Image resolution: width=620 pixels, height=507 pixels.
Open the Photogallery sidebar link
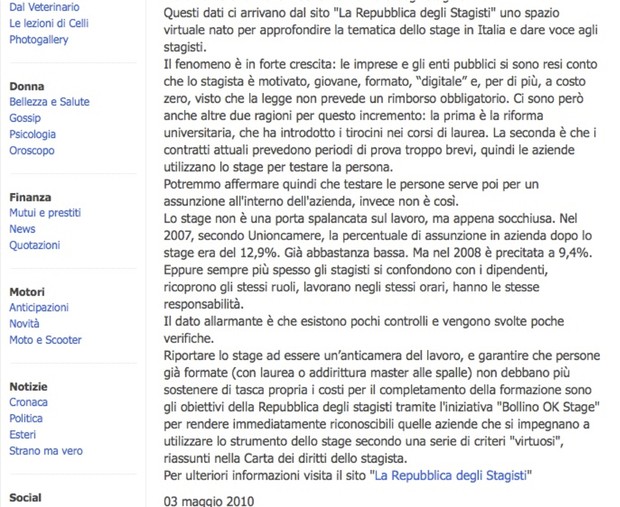coord(39,40)
